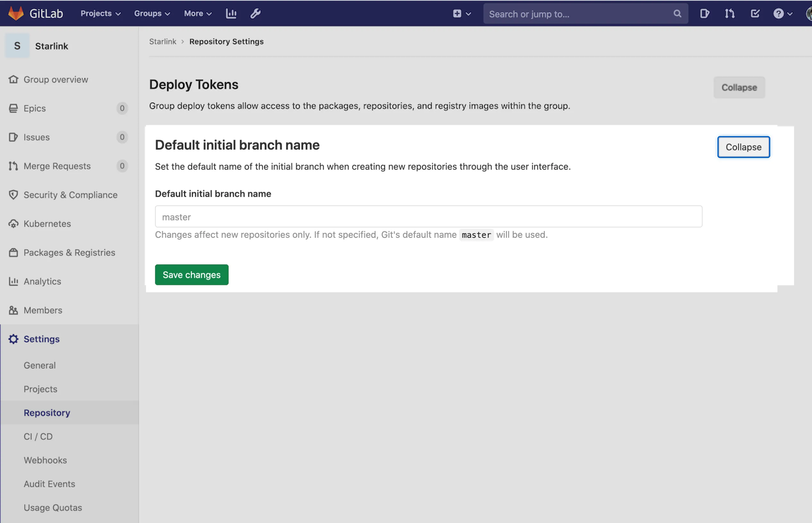Image resolution: width=812 pixels, height=523 pixels.
Task: Open the Groups menu
Action: [x=151, y=13]
